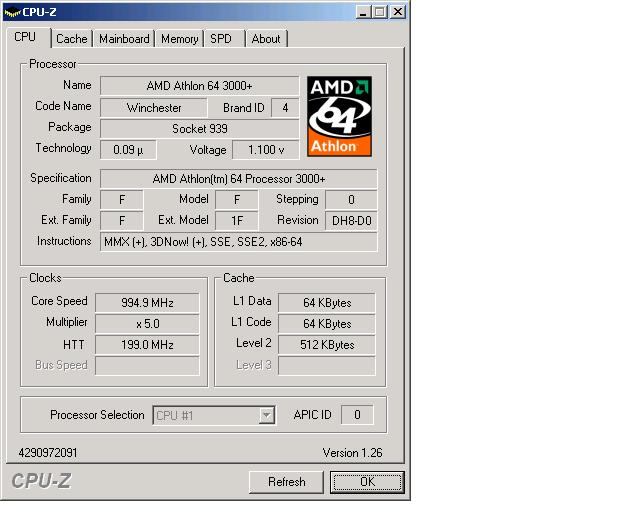Click the Revision value DH8-D0
Image resolution: width=640 pixels, height=512 pixels.
(x=351, y=221)
